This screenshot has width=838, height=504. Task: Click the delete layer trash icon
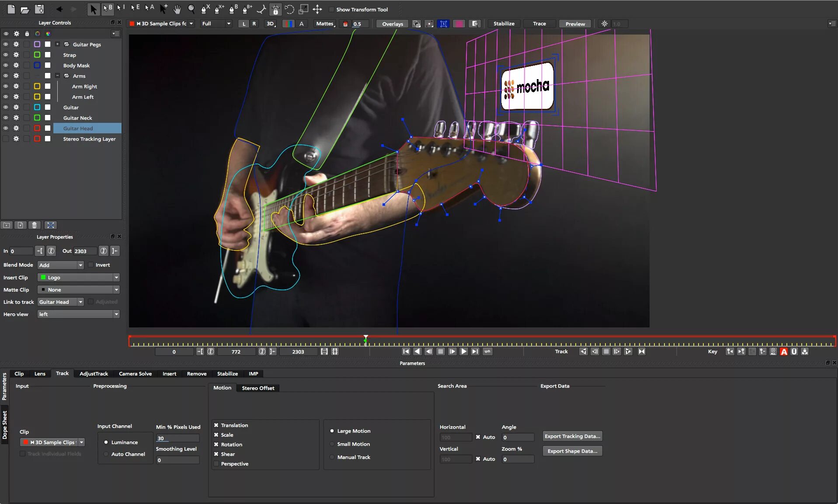pos(35,225)
